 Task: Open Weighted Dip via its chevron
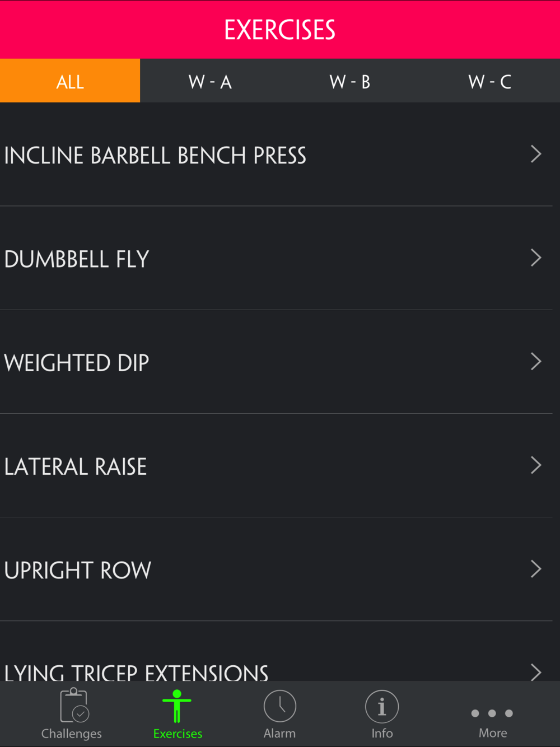coord(536,361)
